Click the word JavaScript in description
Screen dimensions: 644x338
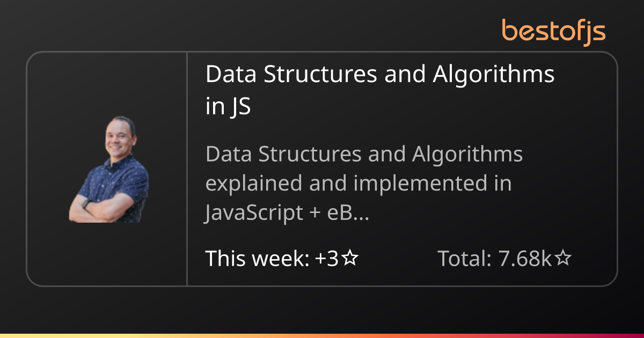pos(254,214)
